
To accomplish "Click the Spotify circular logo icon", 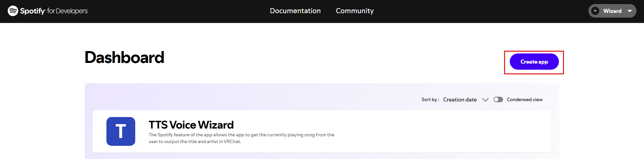I will click(x=13, y=11).
